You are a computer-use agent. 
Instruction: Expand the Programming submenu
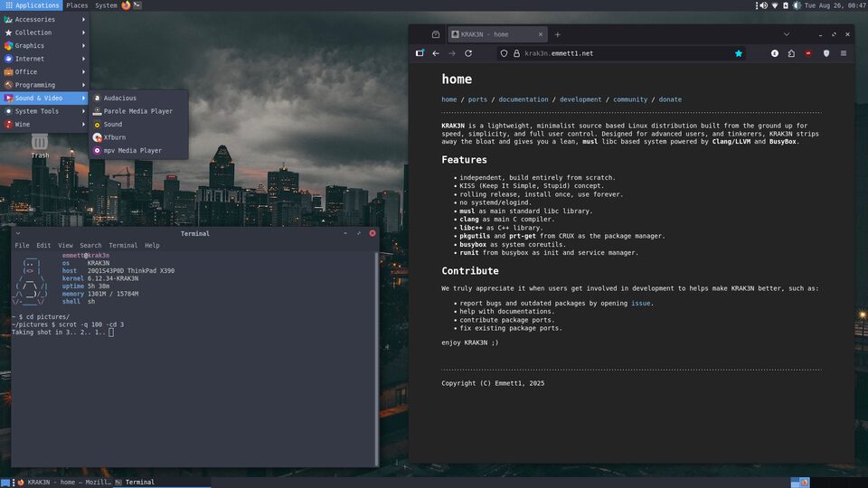(x=45, y=85)
